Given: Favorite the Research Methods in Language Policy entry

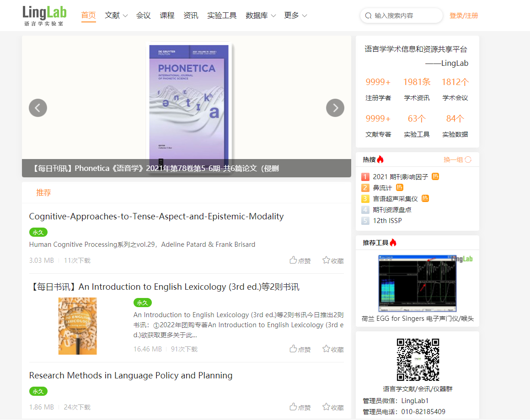Looking at the screenshot, I should click(x=333, y=407).
